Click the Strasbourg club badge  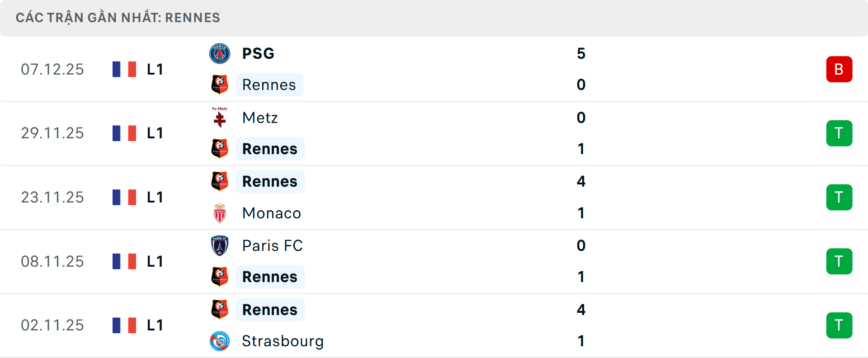(220, 341)
